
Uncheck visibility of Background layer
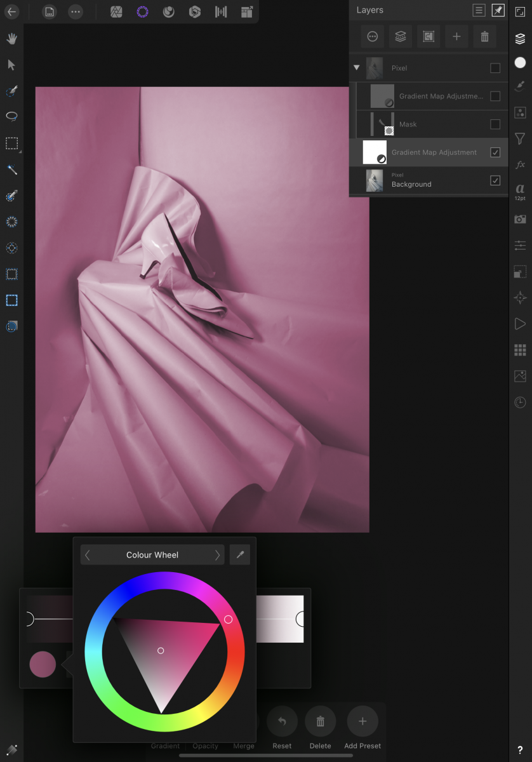pyautogui.click(x=495, y=180)
